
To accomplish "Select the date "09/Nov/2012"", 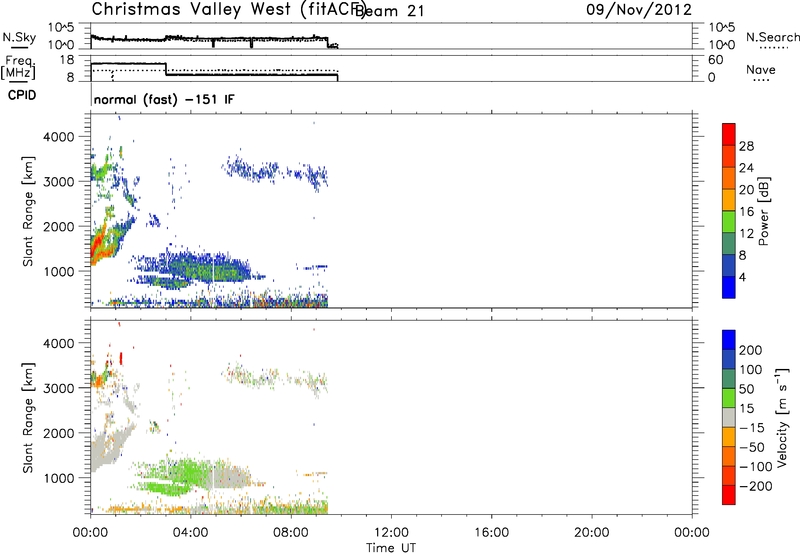I will (x=639, y=10).
